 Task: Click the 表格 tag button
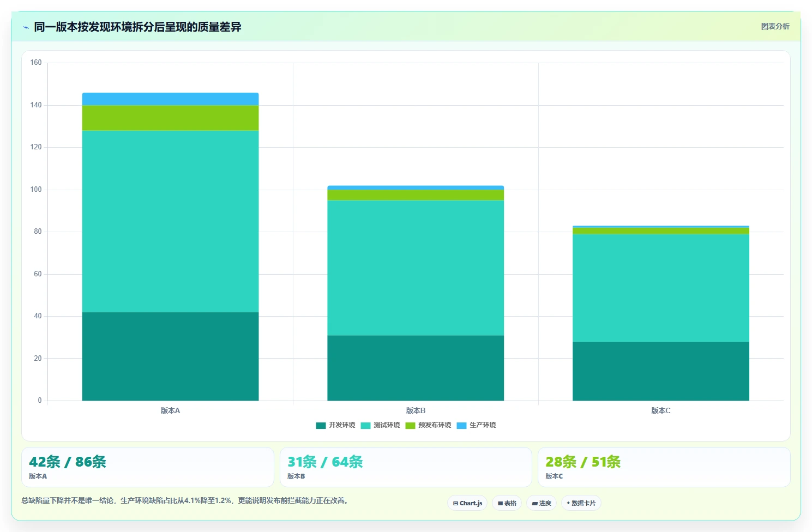tap(507, 503)
